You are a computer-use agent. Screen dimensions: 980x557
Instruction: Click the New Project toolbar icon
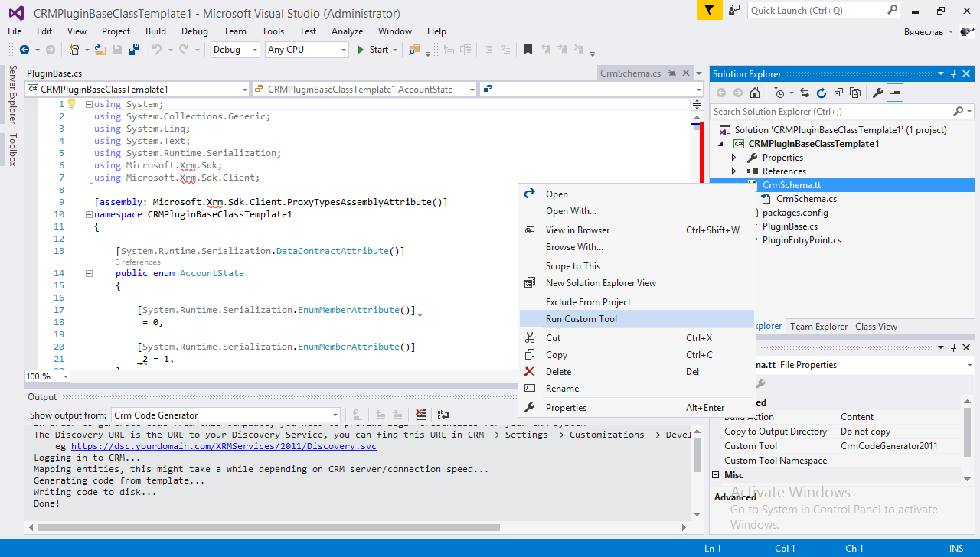(x=74, y=50)
